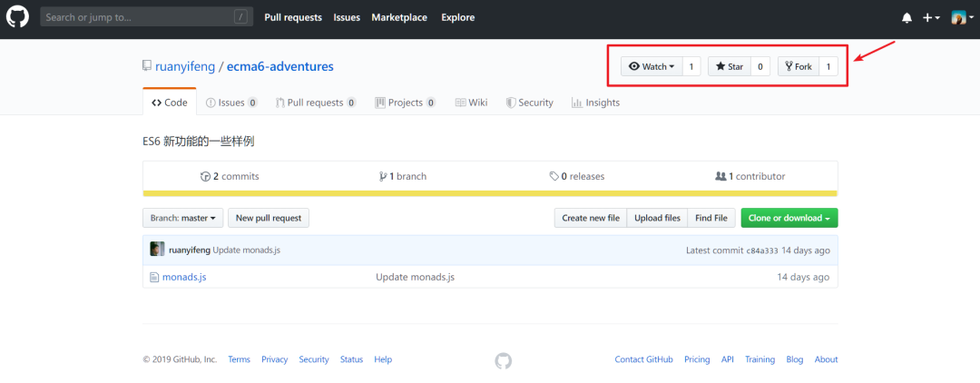Image resolution: width=980 pixels, height=383 pixels.
Task: Open the Security tab
Action: pyautogui.click(x=529, y=103)
